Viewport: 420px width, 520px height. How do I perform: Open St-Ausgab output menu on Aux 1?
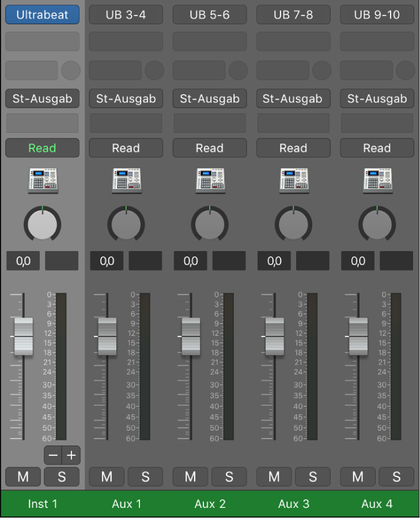[x=126, y=99]
